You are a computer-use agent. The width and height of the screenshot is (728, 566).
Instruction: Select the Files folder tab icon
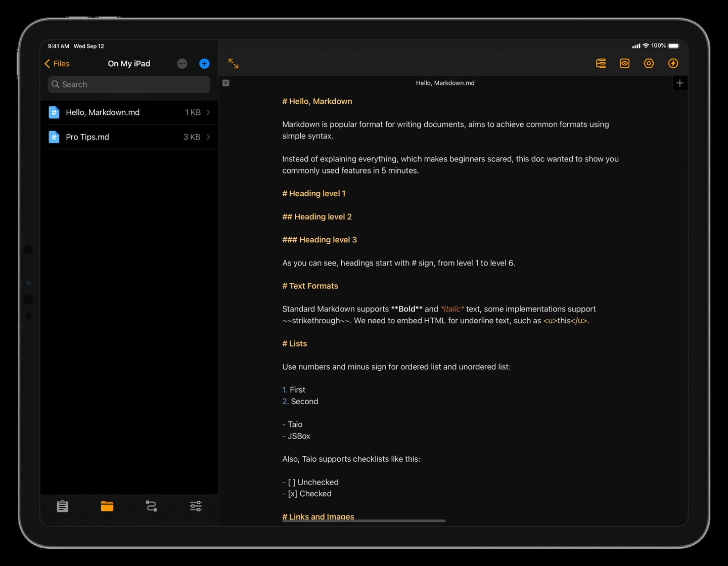coord(107,506)
